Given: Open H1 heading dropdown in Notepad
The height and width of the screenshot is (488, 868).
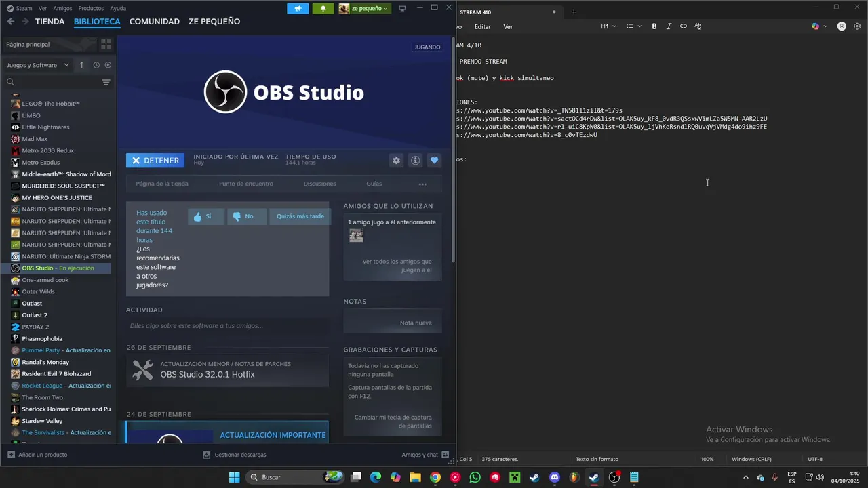Looking at the screenshot, I should tap(608, 26).
